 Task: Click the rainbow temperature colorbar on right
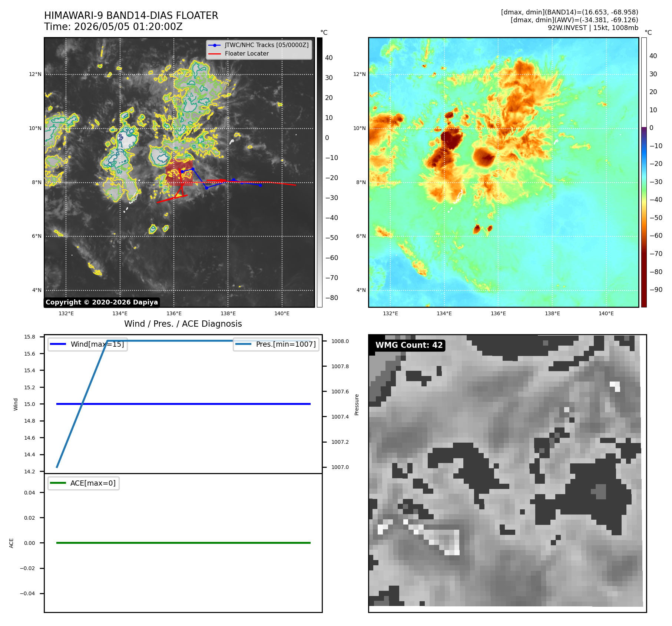[644, 172]
